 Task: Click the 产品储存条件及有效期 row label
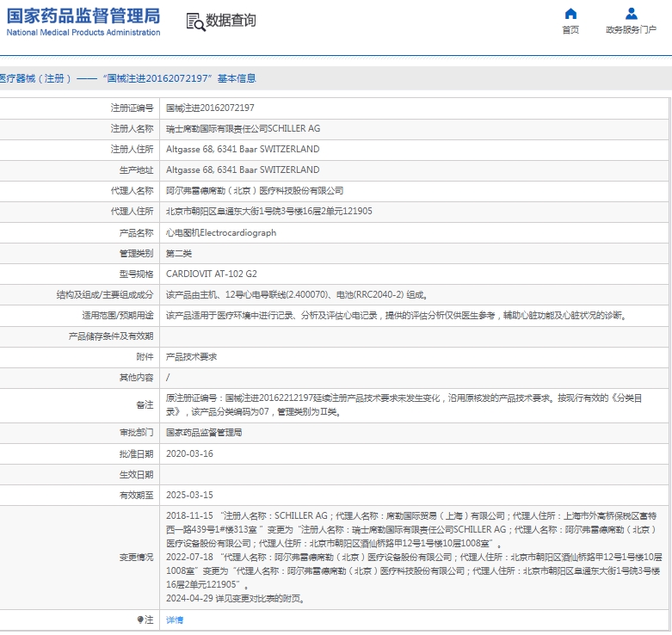(x=111, y=336)
